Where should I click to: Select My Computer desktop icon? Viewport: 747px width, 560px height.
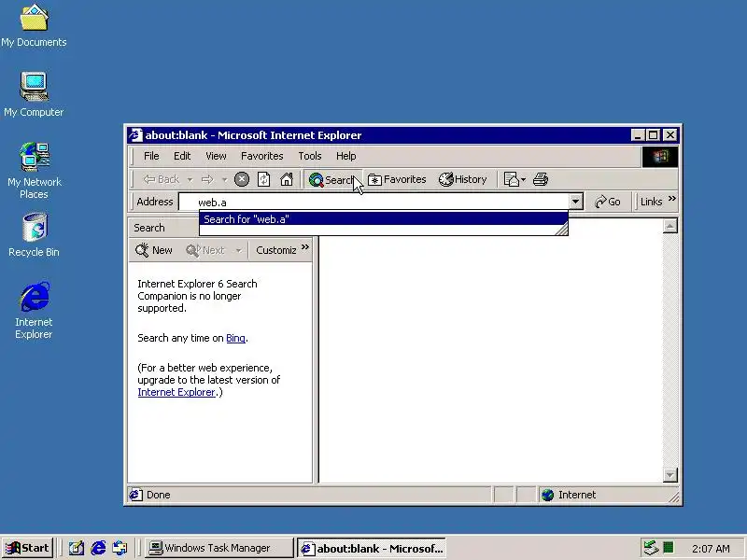coord(34,95)
